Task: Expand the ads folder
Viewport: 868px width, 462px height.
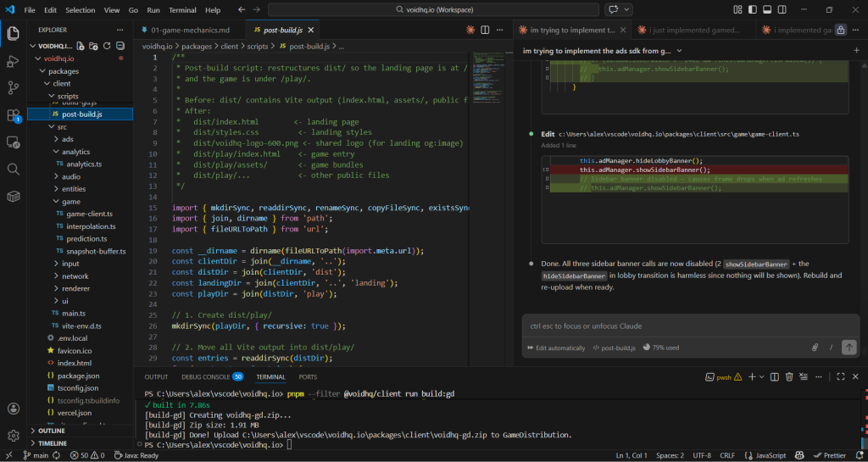Action: pos(67,139)
